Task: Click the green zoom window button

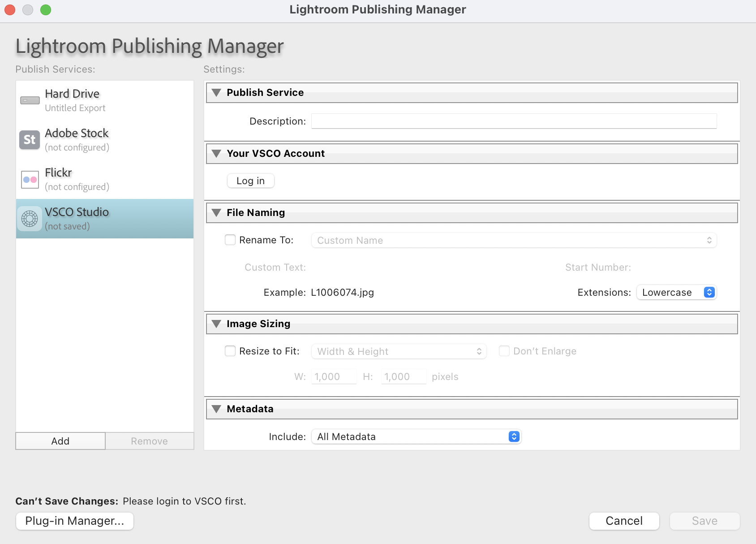Action: point(46,10)
